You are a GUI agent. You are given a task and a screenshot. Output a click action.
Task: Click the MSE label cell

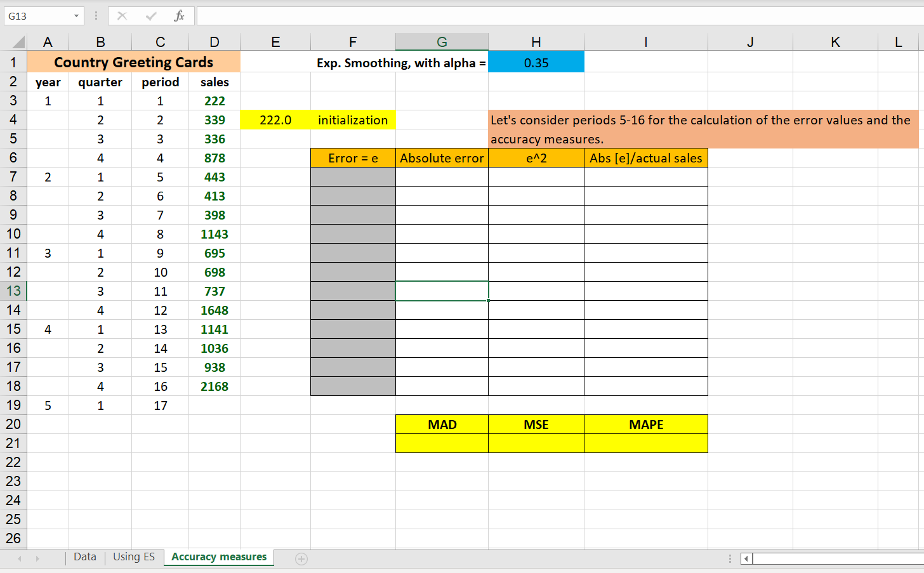(536, 425)
